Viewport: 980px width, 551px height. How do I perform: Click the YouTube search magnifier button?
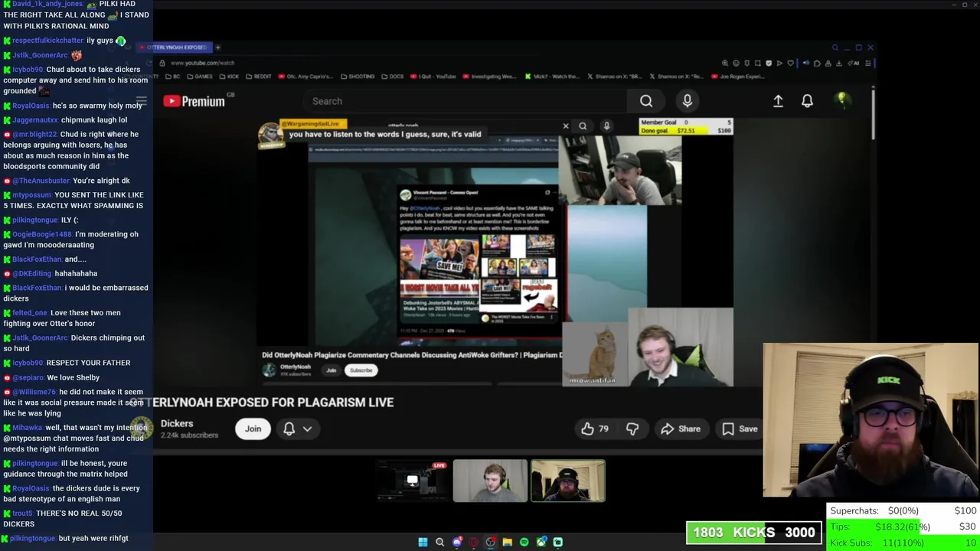pos(646,101)
